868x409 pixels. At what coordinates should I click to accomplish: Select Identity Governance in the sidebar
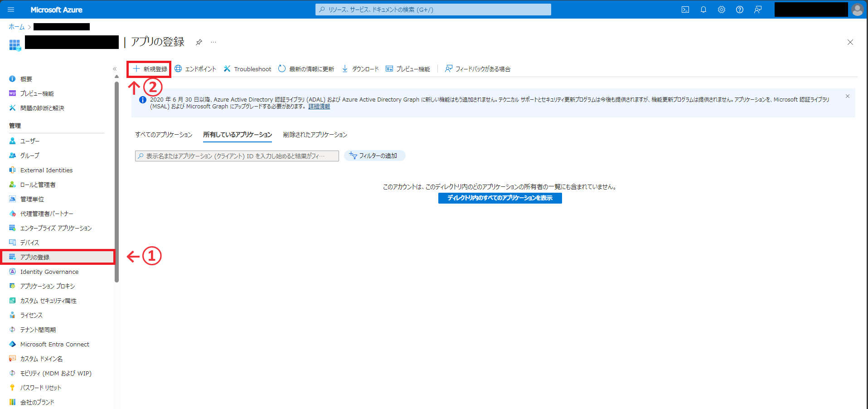48,271
